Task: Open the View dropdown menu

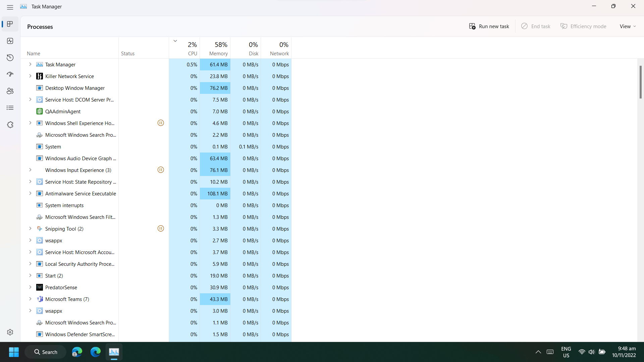Action: [x=628, y=26]
